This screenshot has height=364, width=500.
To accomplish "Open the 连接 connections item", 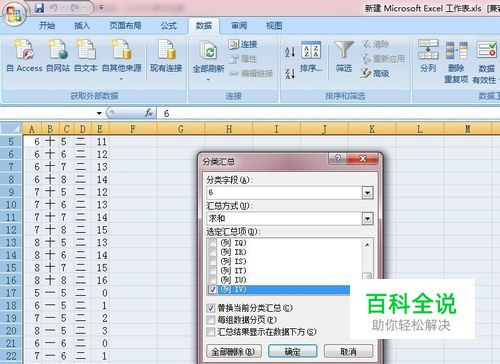I will coord(243,44).
